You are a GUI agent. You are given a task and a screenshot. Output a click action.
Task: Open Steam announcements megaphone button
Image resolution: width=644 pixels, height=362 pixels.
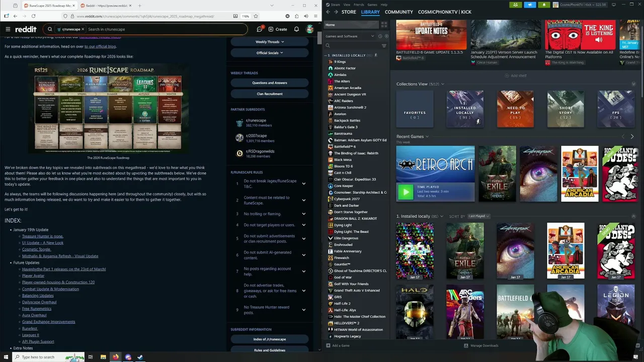click(x=530, y=5)
